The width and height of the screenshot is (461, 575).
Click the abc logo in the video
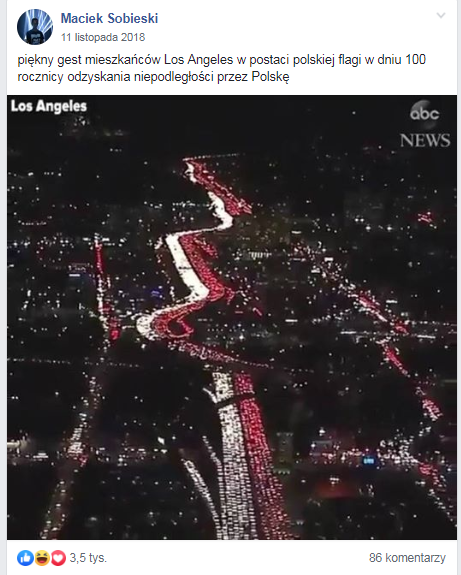tap(424, 112)
